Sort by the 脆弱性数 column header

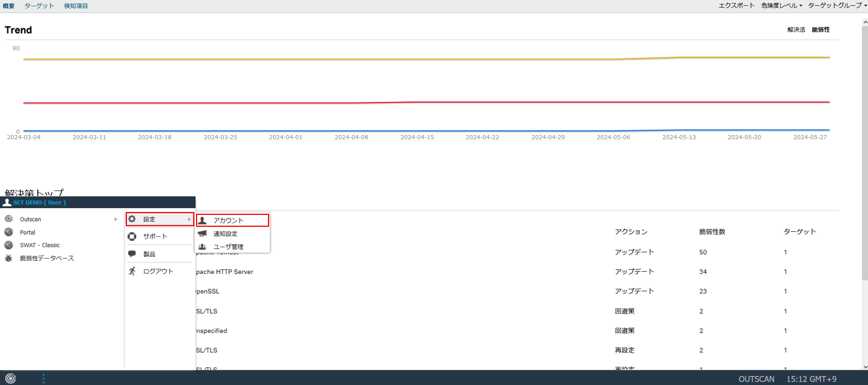click(712, 232)
